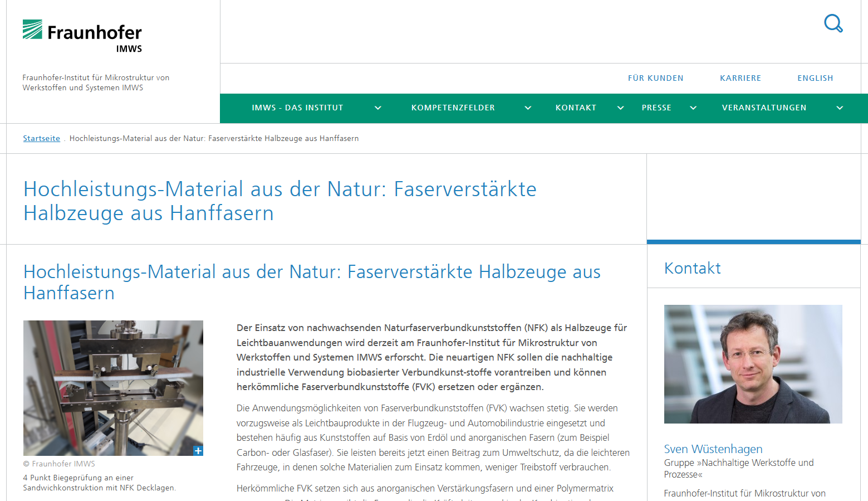Screen dimensions: 868x501
Task: Open Sven Wüstenhagen's contact profile
Action: 713,449
